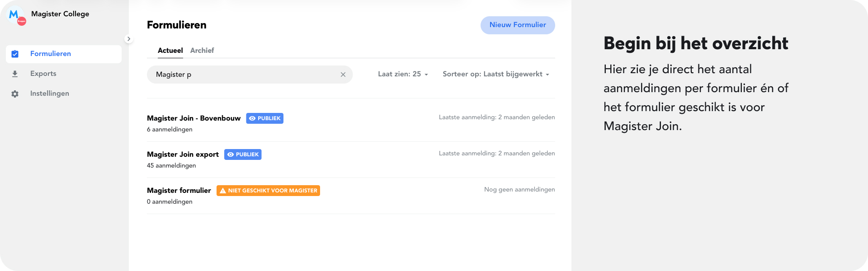Click the eye icon on Magister Join - Bovenbouw
Image resolution: width=868 pixels, height=271 pixels.
pyautogui.click(x=252, y=118)
